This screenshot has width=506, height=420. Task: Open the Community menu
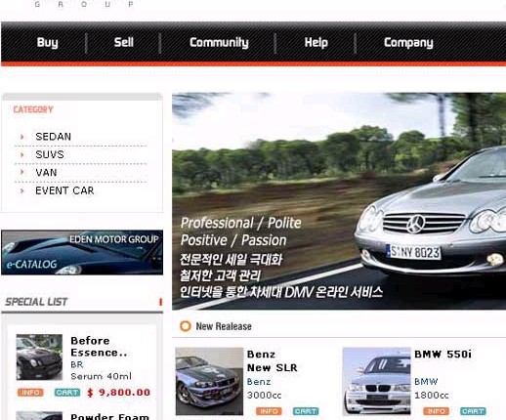(x=219, y=42)
